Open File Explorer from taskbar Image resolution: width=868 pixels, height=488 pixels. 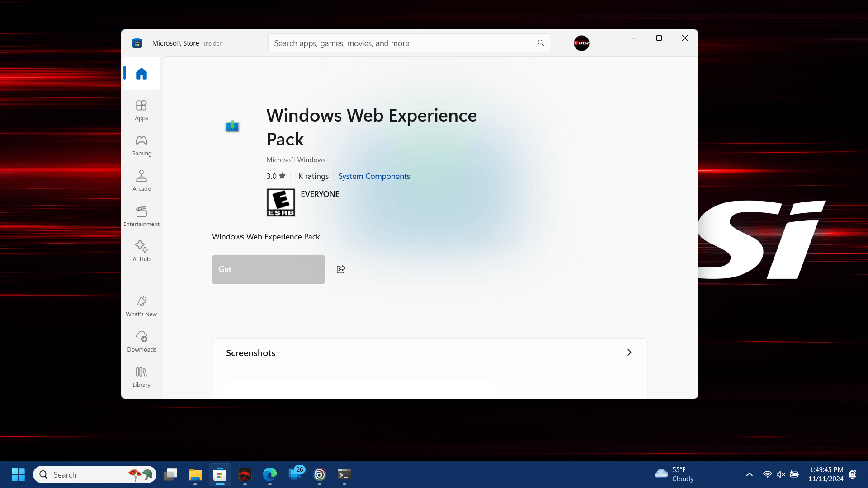click(195, 474)
